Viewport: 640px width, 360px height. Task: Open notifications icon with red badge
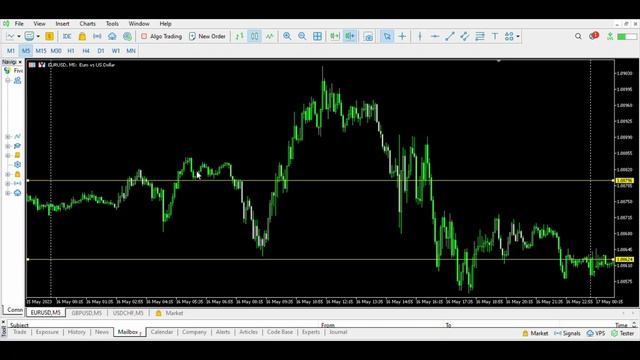(x=593, y=36)
